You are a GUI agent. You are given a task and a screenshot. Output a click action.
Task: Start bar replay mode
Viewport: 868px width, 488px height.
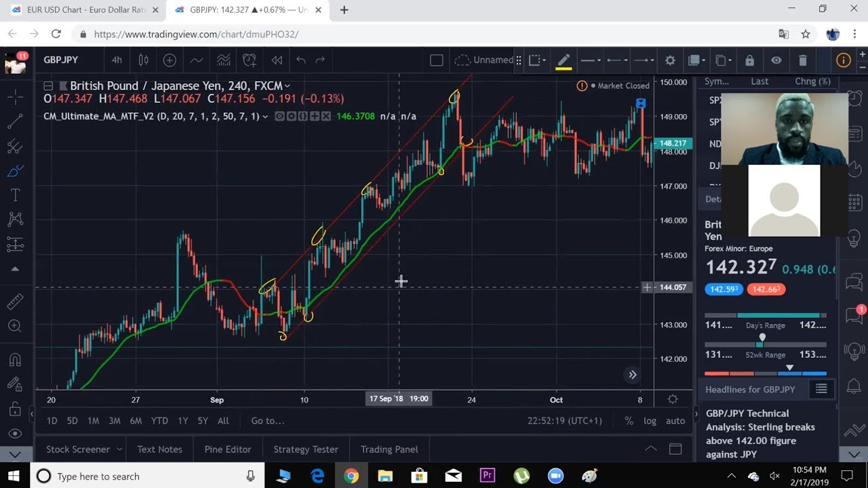point(277,60)
